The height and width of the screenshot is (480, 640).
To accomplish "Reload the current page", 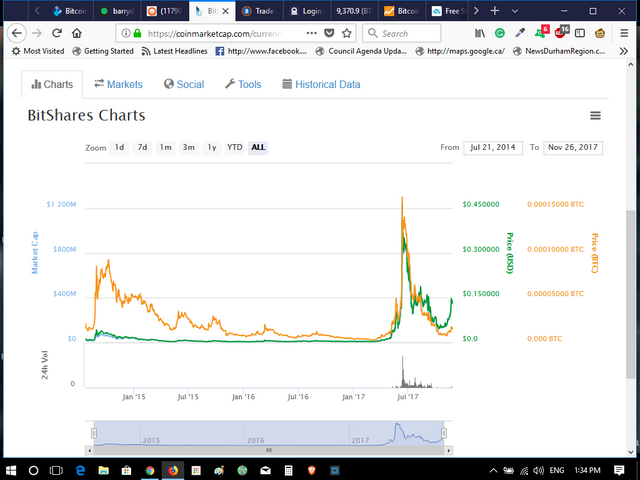I will click(x=57, y=33).
